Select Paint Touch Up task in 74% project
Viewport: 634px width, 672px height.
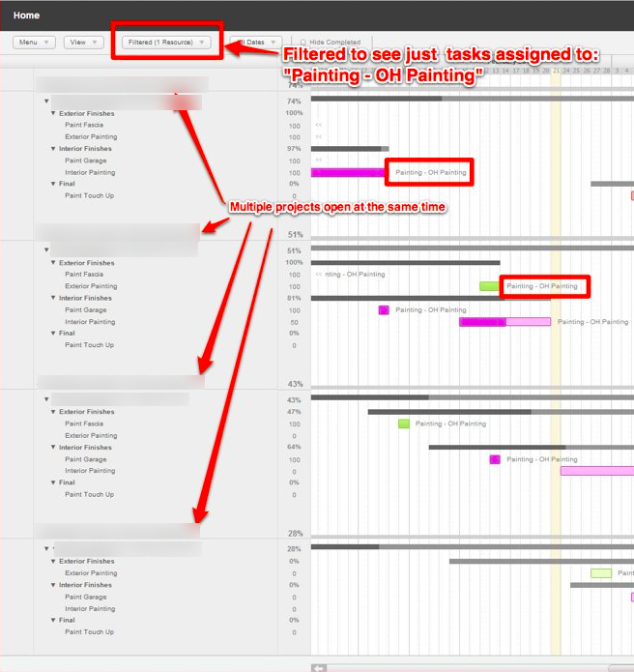click(90, 196)
